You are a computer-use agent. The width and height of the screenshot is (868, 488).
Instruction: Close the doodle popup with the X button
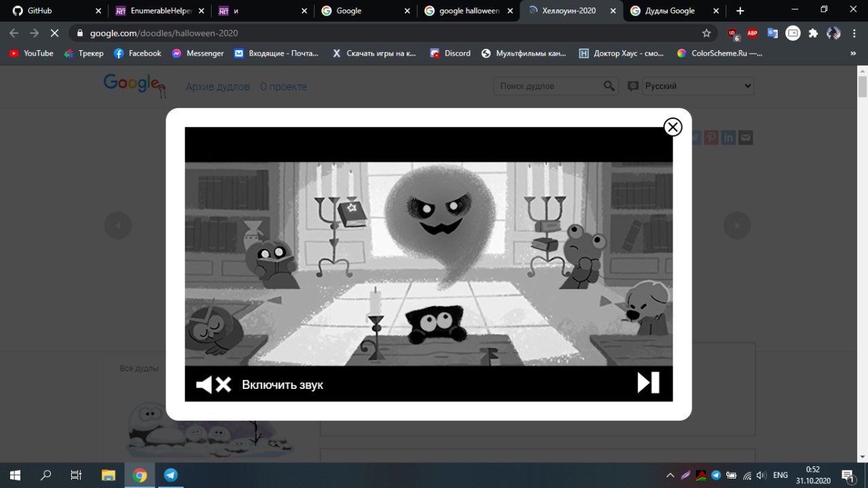pos(672,127)
